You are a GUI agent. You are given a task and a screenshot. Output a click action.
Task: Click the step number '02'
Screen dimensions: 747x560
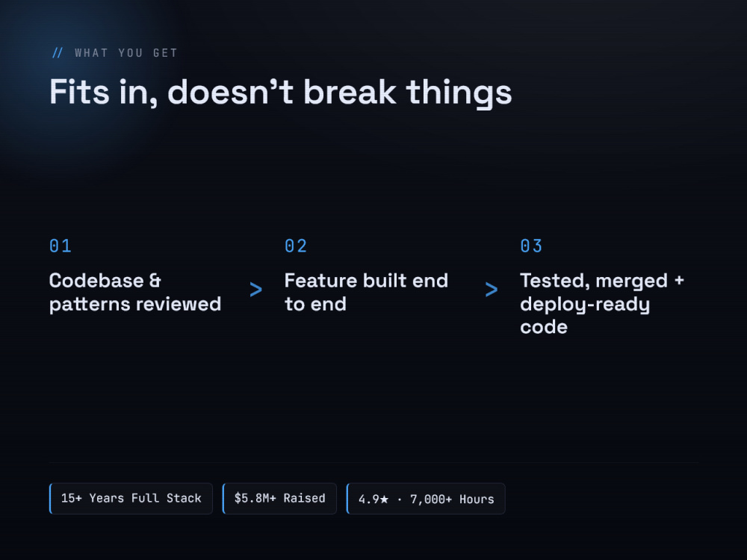(296, 246)
